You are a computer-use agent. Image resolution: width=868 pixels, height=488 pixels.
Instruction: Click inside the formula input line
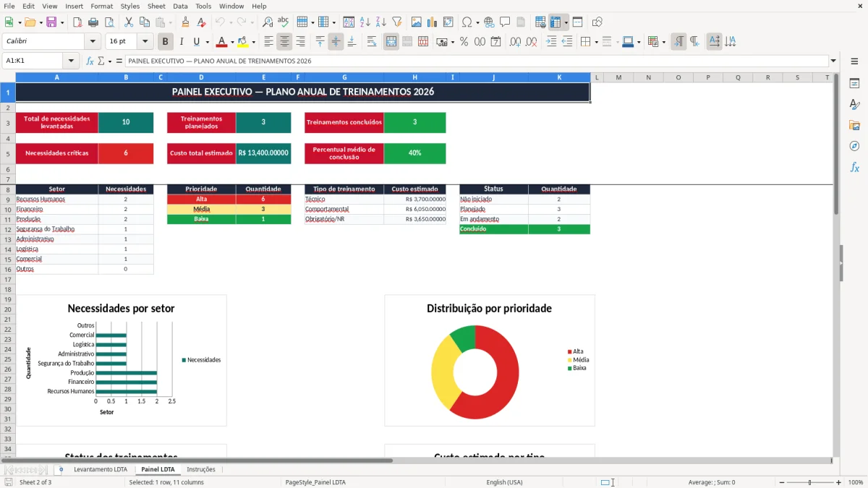tap(476, 61)
